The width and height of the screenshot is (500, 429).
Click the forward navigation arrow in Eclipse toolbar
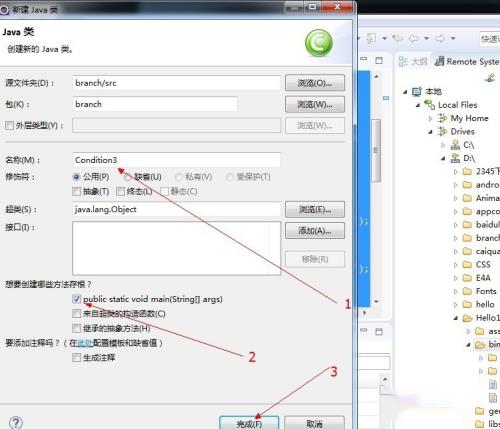(440, 39)
